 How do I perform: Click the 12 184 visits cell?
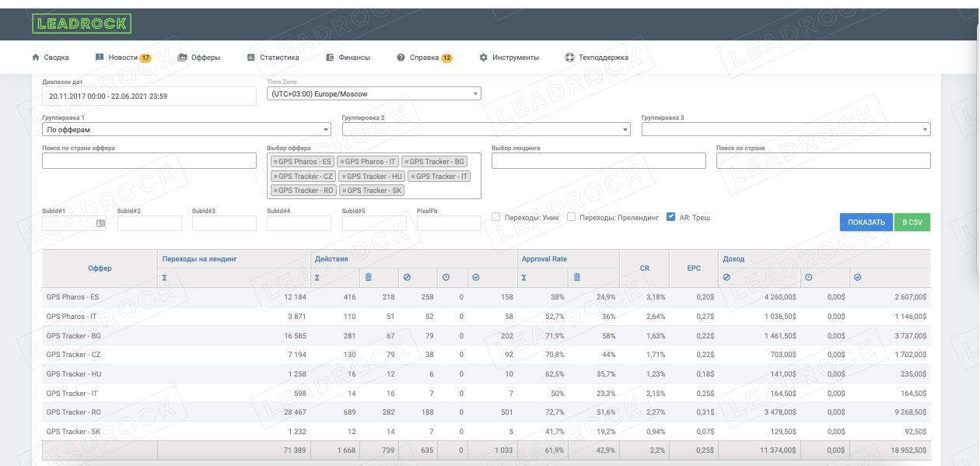click(295, 297)
